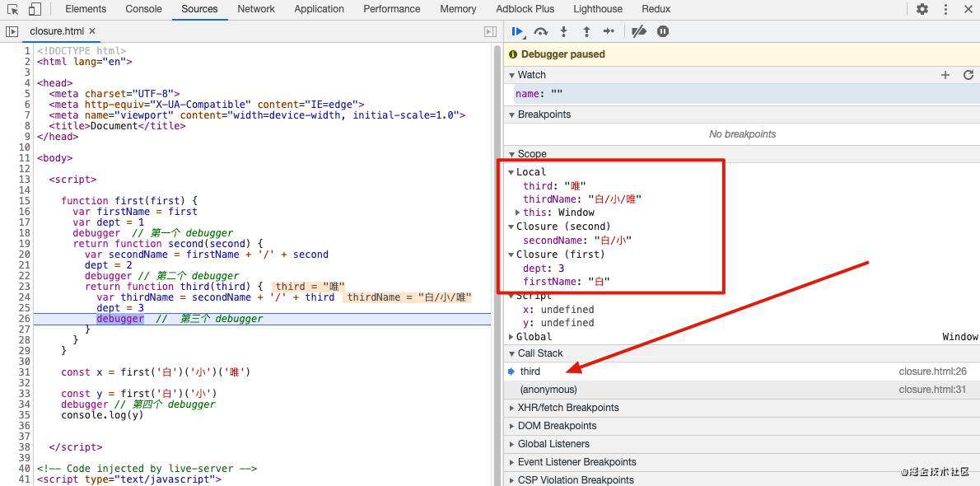The width and height of the screenshot is (980, 486).
Task: Show the file navigator pane
Action: (x=12, y=31)
